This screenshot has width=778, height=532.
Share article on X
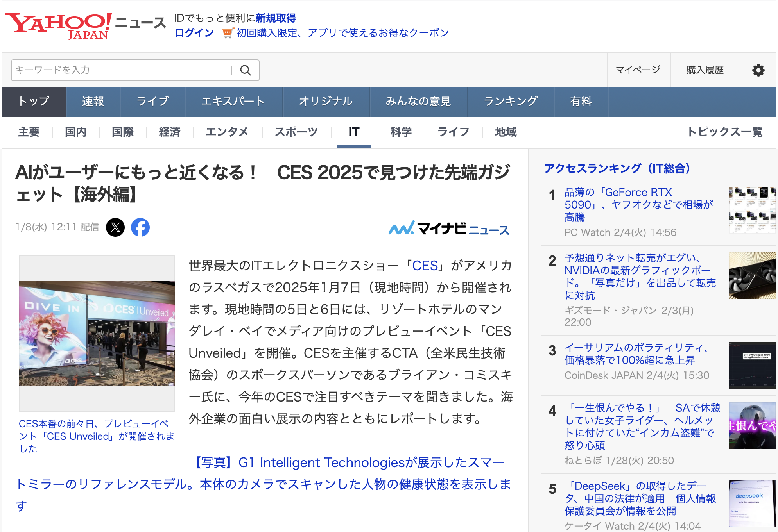click(x=115, y=227)
